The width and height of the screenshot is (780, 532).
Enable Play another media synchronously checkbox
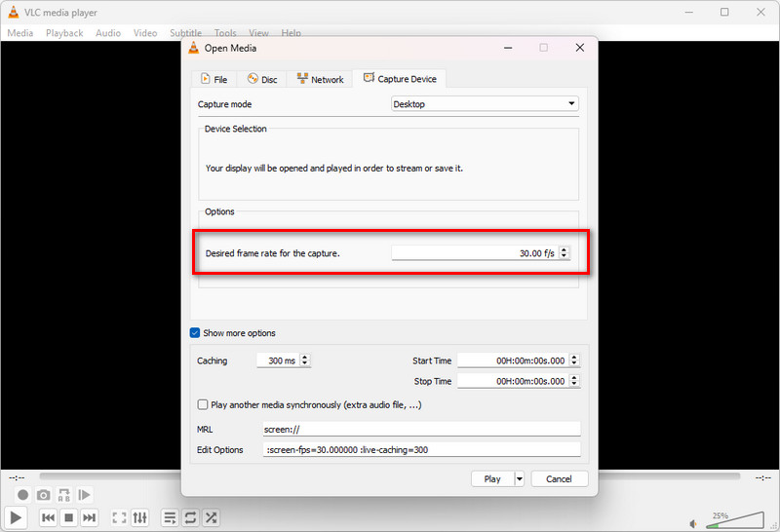pos(203,404)
